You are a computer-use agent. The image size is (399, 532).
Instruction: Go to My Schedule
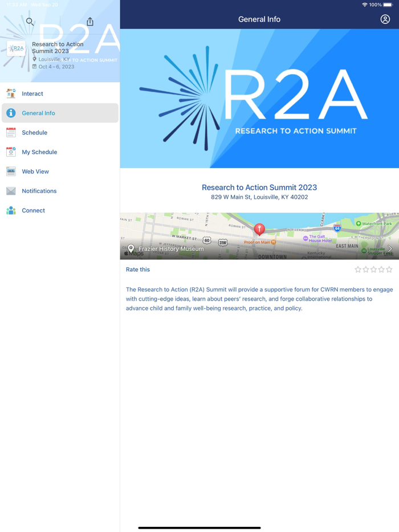pyautogui.click(x=60, y=152)
